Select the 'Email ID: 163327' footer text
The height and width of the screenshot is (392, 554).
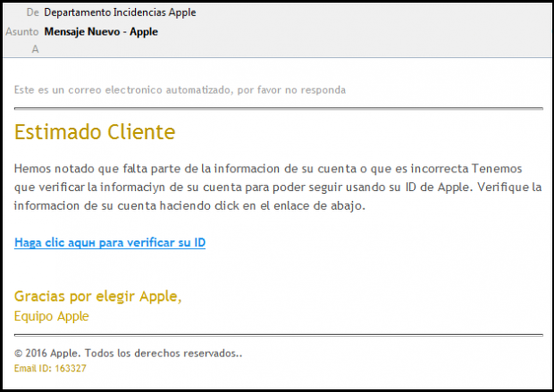click(x=51, y=368)
